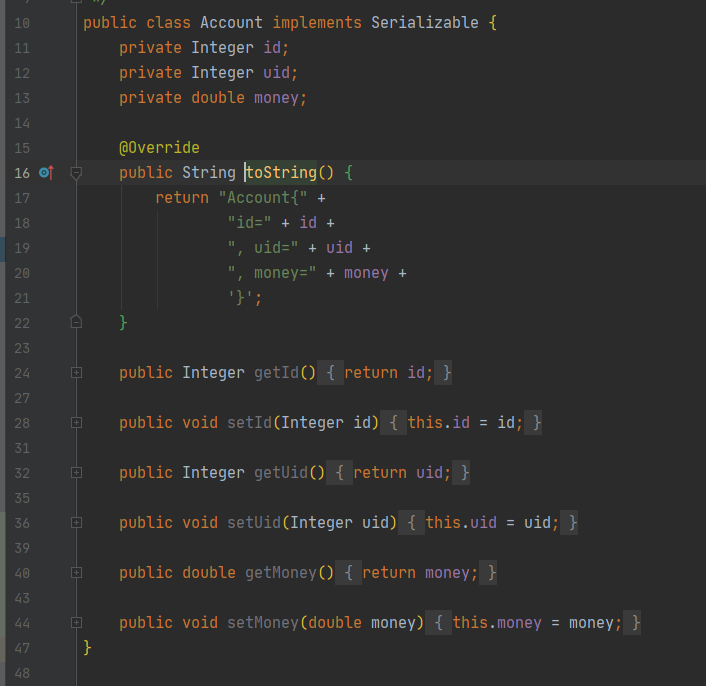Click the implements keyword
706x686 pixels.
pyautogui.click(x=317, y=23)
